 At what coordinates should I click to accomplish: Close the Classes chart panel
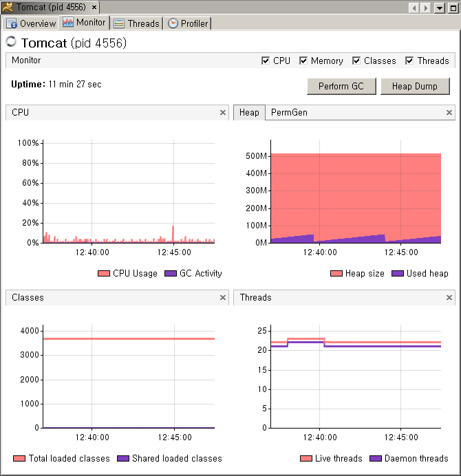(223, 297)
